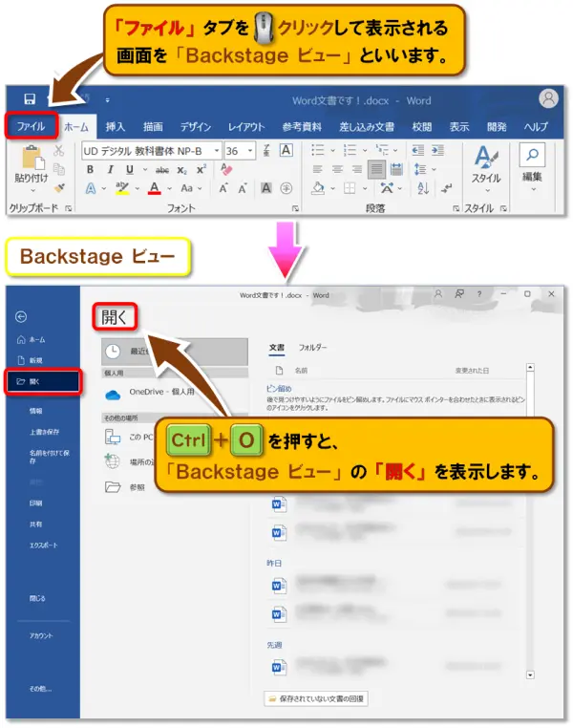
Task: Click the Increase Indent icon
Action: (x=437, y=150)
